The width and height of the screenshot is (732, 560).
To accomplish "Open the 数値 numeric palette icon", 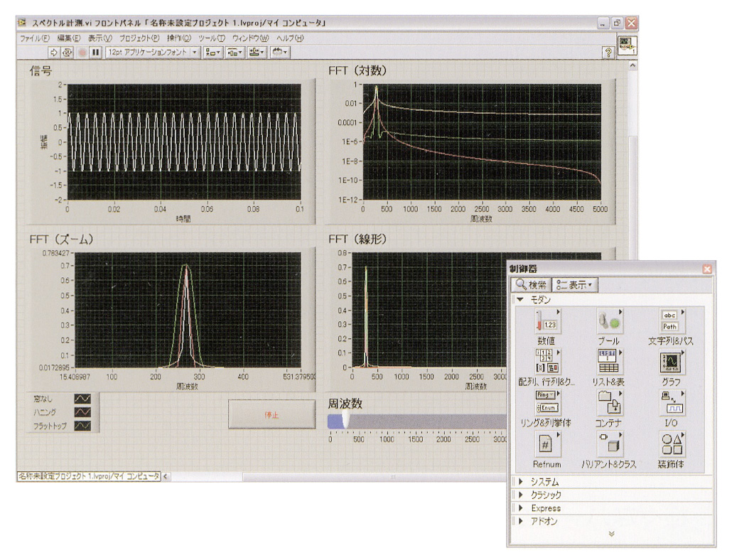I will (x=547, y=321).
